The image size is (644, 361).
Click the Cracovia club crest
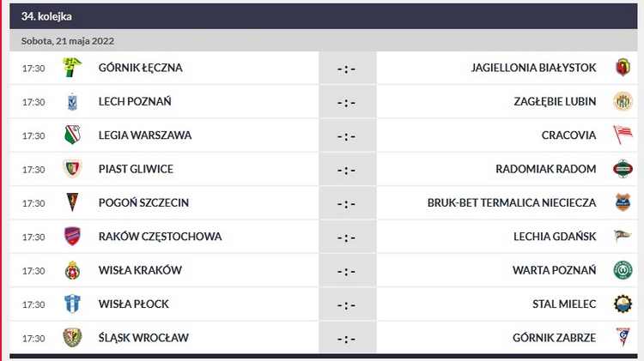coord(623,135)
